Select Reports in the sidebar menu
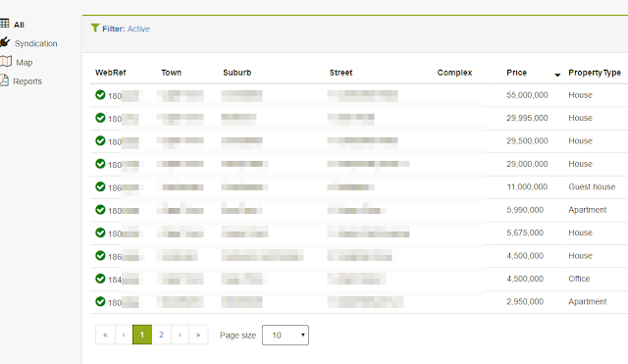Screen dimensions: 628x364 click(x=27, y=81)
